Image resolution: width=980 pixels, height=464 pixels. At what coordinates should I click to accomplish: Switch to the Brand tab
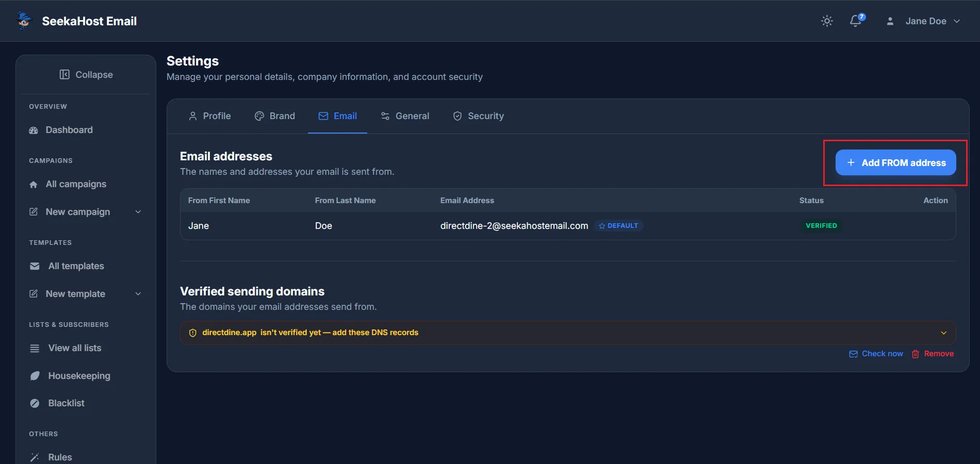(x=275, y=116)
